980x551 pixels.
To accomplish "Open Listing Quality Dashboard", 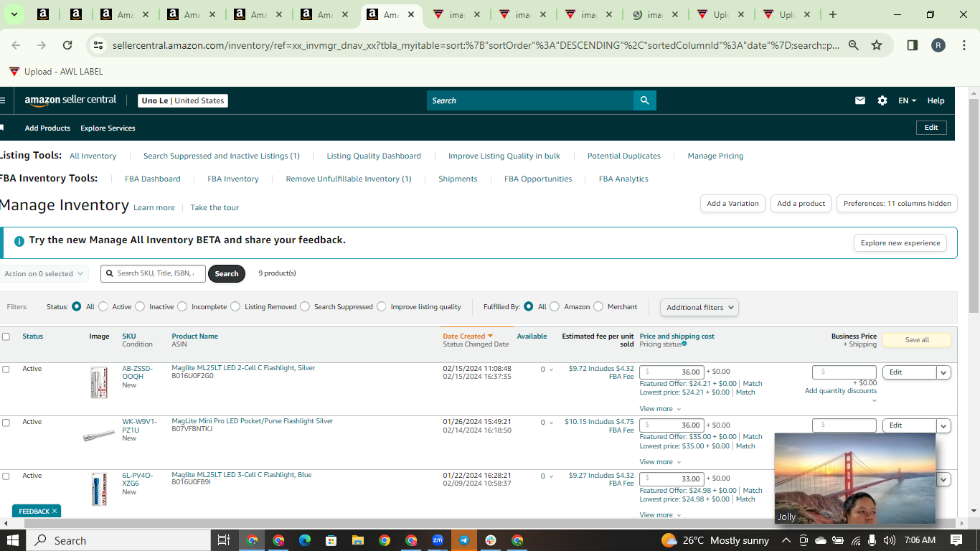I will (374, 156).
